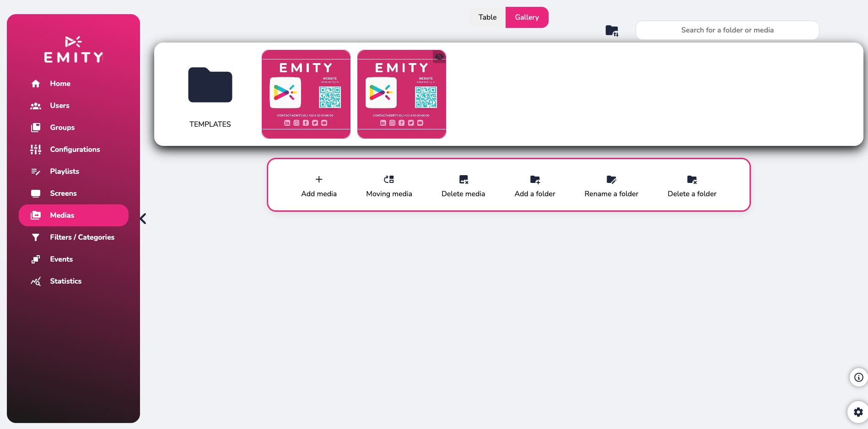Click the Moving media icon
The image size is (868, 429).
pyautogui.click(x=389, y=179)
